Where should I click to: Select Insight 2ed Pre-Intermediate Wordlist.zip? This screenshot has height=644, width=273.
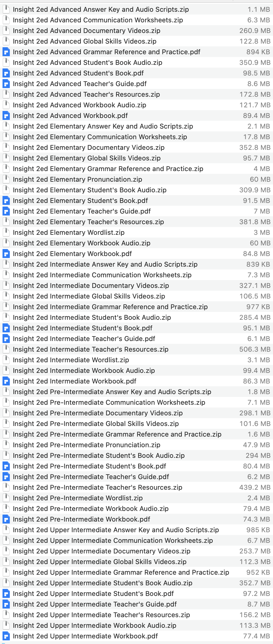point(136,498)
